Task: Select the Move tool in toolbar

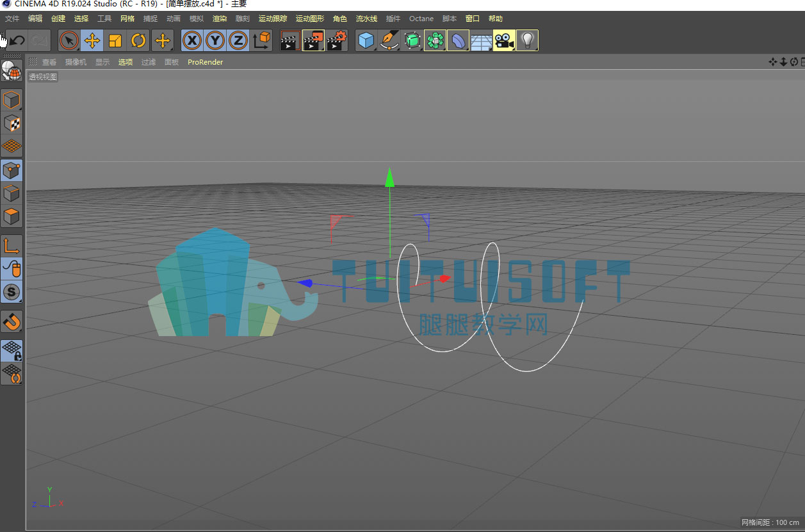Action: pyautogui.click(x=92, y=41)
